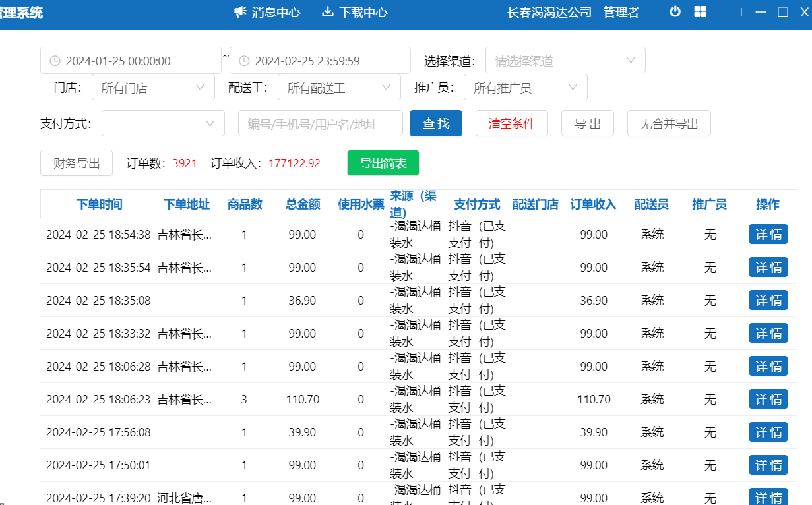
Task: Click the 查找 search button
Action: point(435,123)
